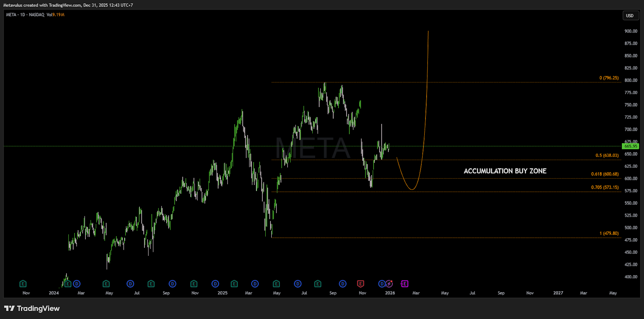Click the green 665.95 current price label
Viewport: 644px width, 319px height.
630,146
